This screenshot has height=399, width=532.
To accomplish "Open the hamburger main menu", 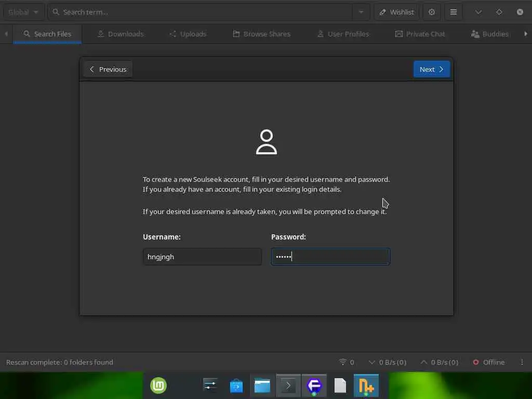I will [x=453, y=12].
